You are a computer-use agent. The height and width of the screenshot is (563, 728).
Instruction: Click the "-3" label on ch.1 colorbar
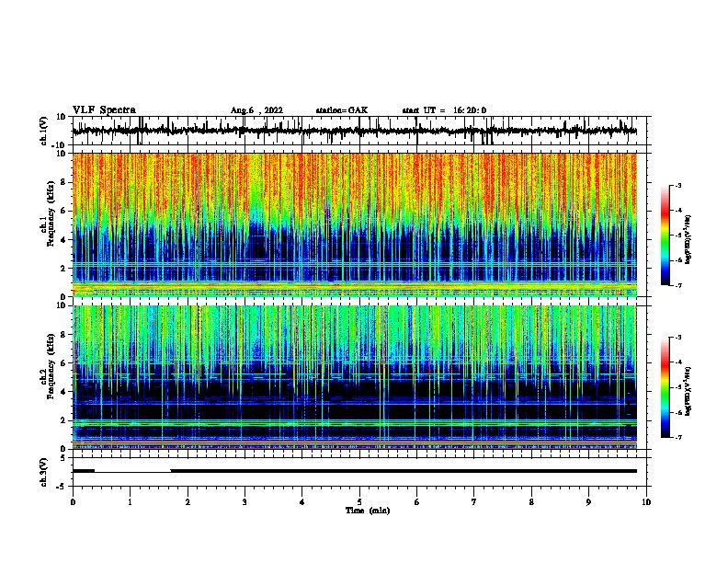[677, 185]
